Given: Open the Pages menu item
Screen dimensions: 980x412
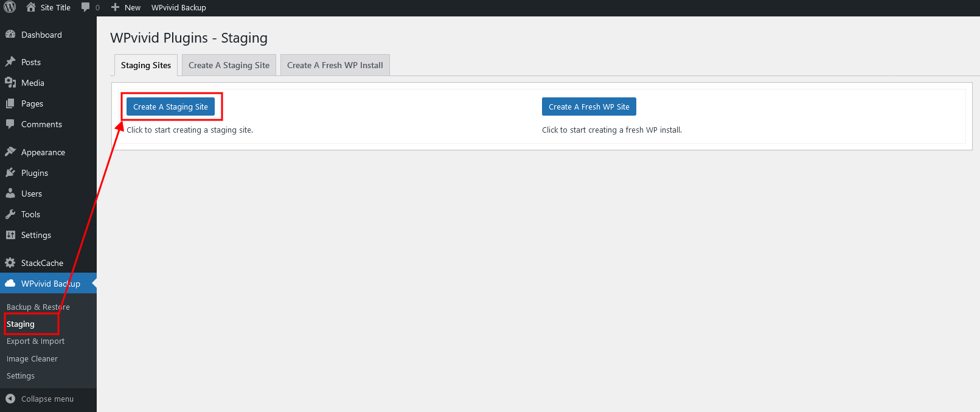Looking at the screenshot, I should [x=32, y=103].
